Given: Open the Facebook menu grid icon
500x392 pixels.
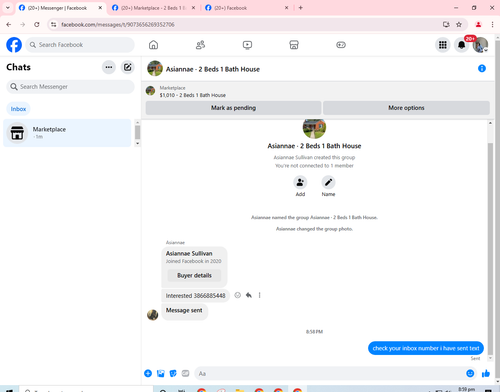Looking at the screenshot, I should click(x=443, y=45).
